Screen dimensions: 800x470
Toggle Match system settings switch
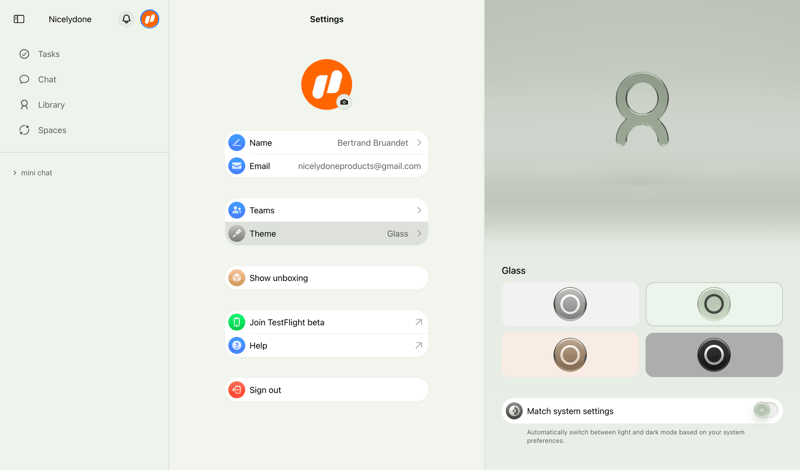tap(765, 410)
